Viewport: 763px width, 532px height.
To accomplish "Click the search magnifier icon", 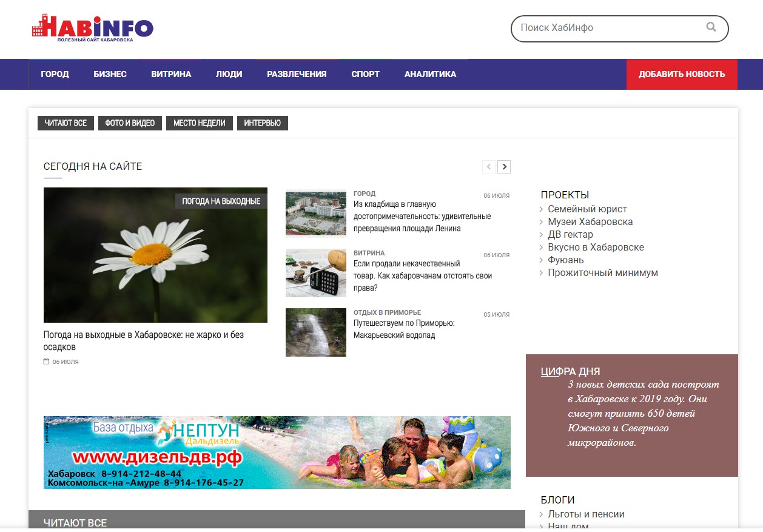I will [711, 27].
